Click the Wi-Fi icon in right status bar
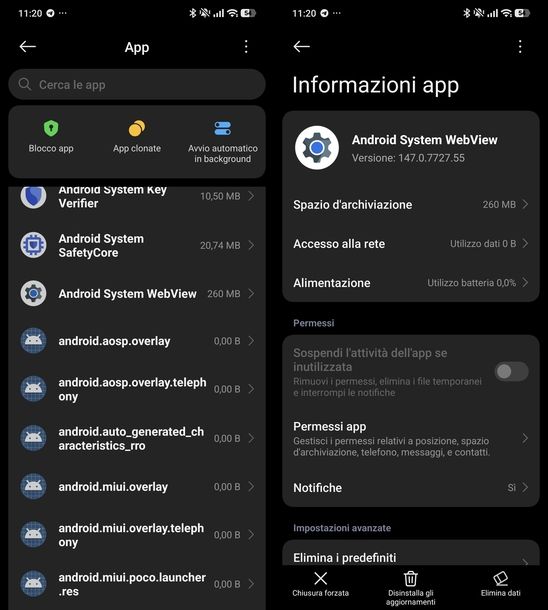This screenshot has width=548, height=610. [x=506, y=13]
